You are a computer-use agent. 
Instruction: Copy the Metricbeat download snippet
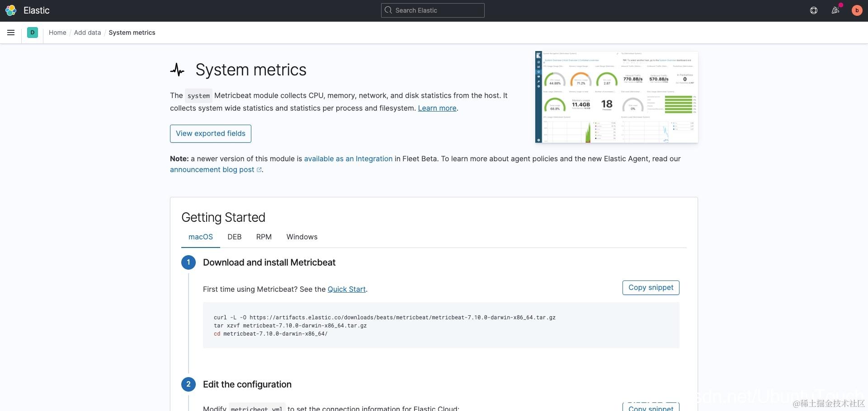point(651,288)
